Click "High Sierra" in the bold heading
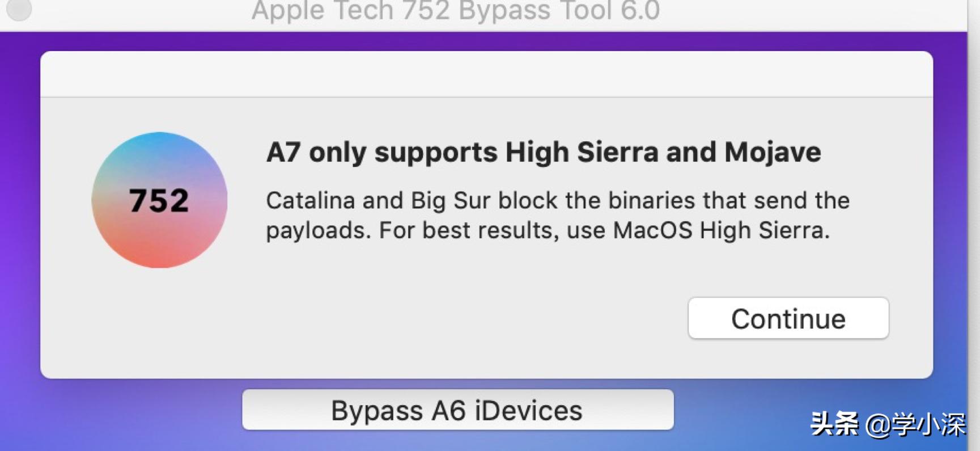980x451 pixels. click(582, 153)
